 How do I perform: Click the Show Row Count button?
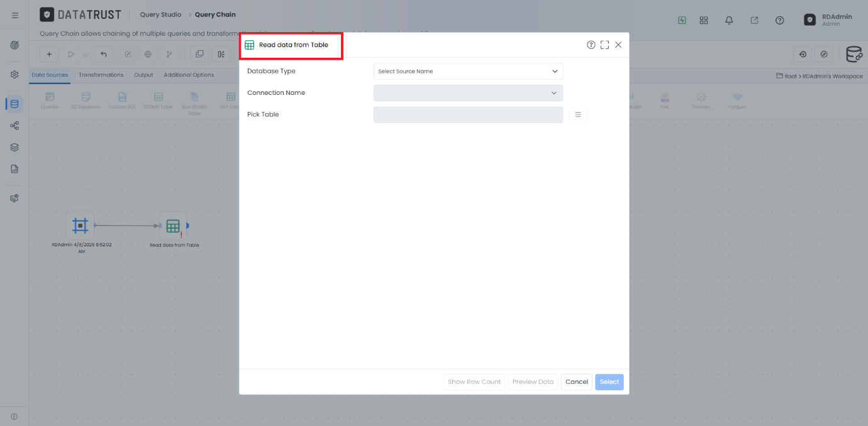click(x=474, y=382)
